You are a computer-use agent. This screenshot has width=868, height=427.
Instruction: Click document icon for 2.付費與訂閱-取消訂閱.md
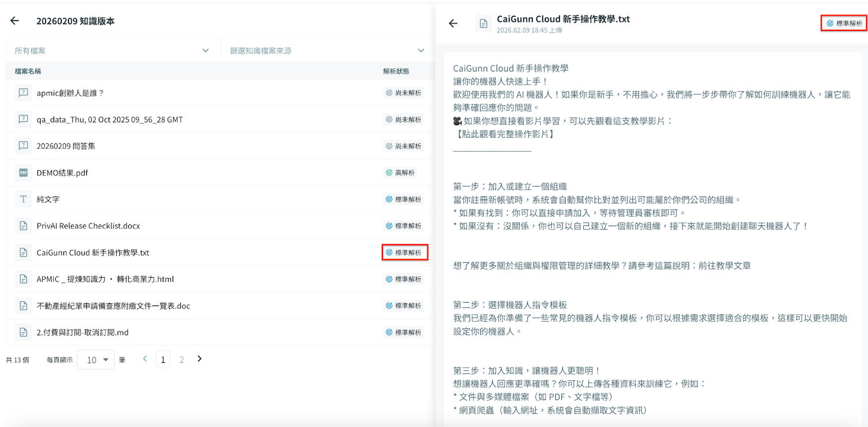click(x=23, y=332)
